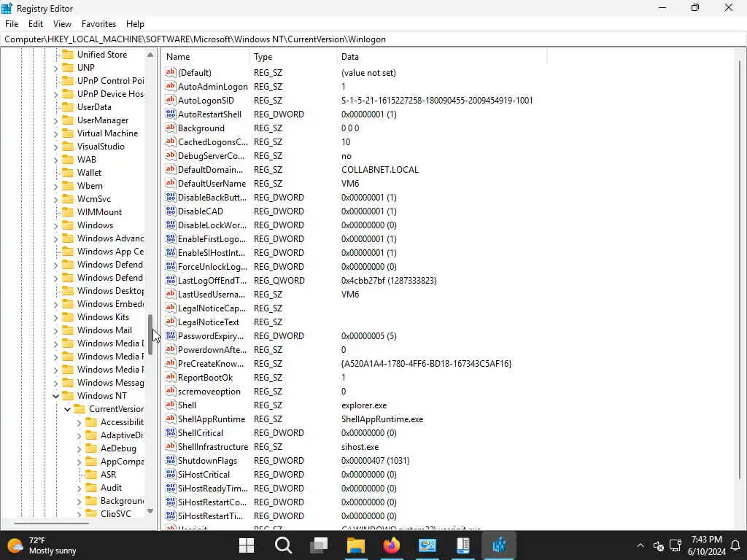Select the Windows Mail key

pos(104,330)
